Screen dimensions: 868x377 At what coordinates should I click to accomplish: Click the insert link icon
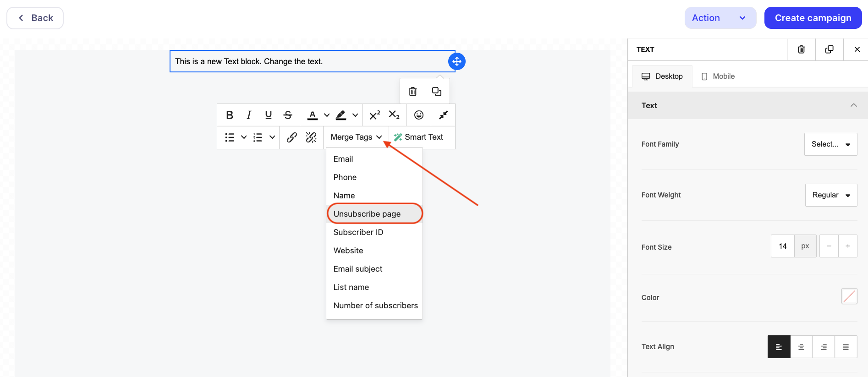[x=292, y=137]
